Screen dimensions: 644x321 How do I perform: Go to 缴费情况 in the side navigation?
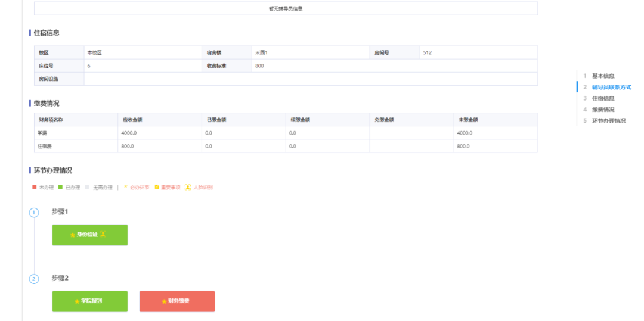(x=603, y=110)
